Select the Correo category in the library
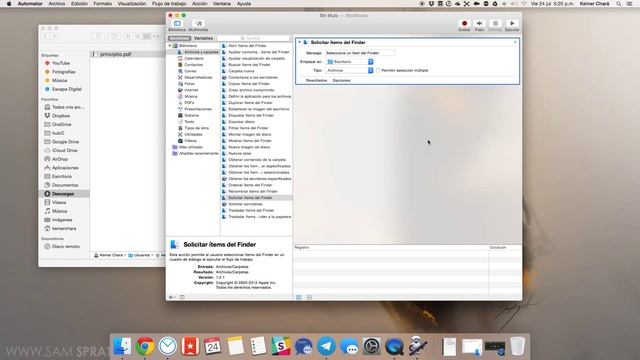The height and width of the screenshot is (360, 640). coord(190,71)
